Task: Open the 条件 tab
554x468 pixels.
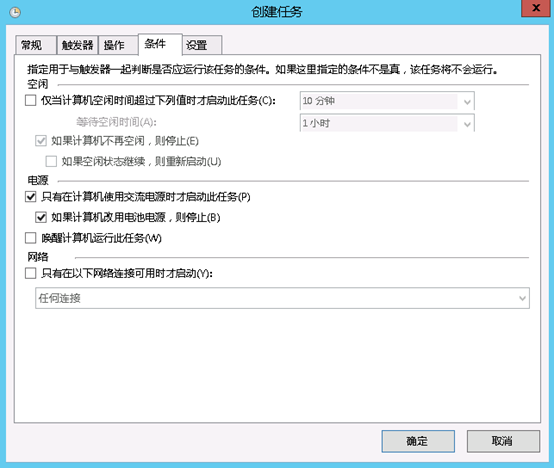Action: (x=160, y=44)
